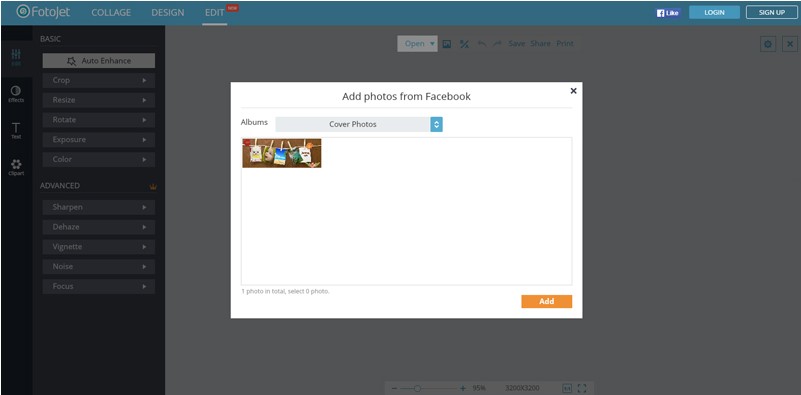Open the Open dropdown arrow
The height and width of the screenshot is (395, 801).
pyautogui.click(x=432, y=44)
